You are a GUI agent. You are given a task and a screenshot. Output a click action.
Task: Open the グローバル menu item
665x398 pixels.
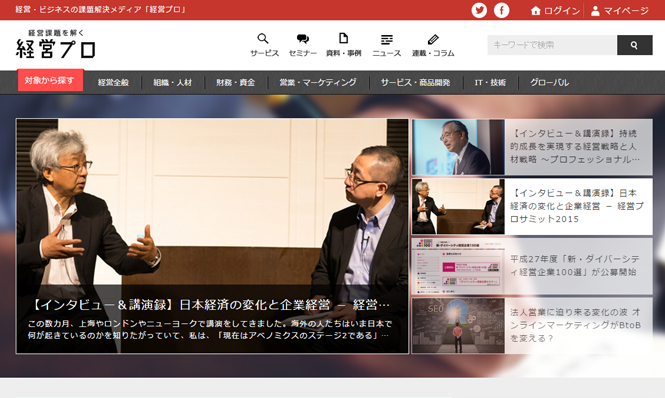pyautogui.click(x=549, y=82)
